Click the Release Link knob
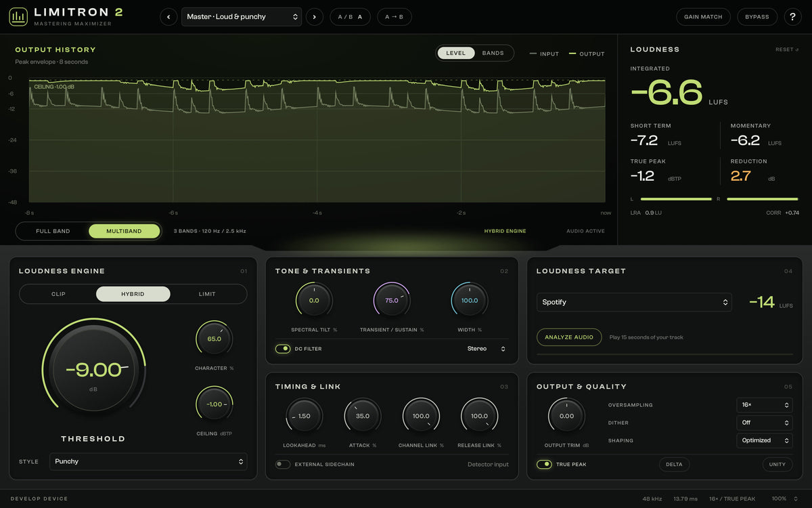Viewport: 812px width, 508px height. [479, 416]
